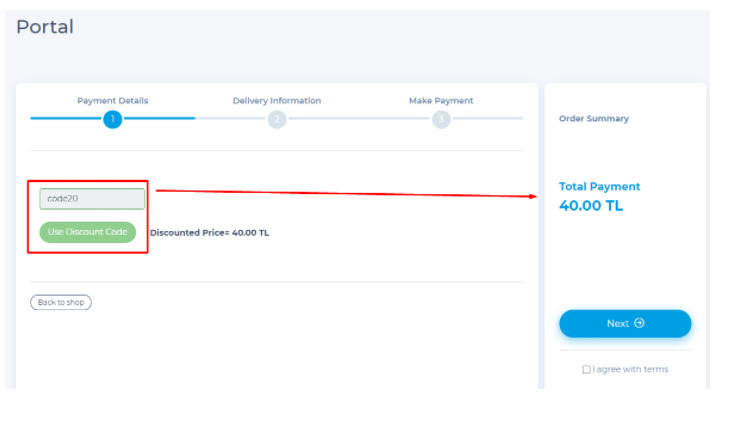
Task: Click the Portal page heading
Action: pyautogui.click(x=45, y=27)
